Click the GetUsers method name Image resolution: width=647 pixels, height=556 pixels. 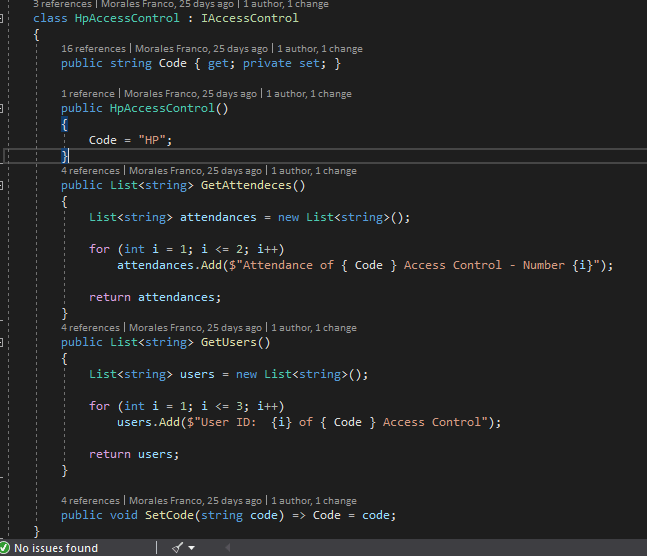pyautogui.click(x=229, y=342)
